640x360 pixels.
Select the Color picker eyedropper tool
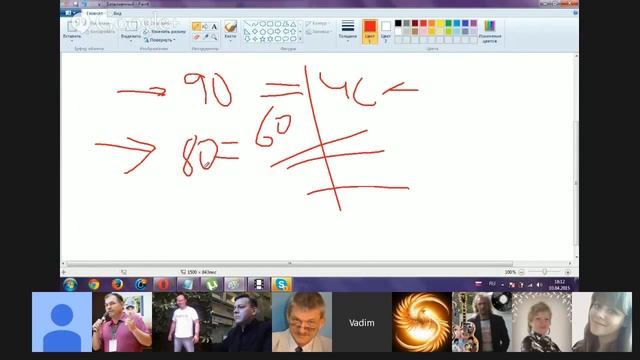click(205, 37)
